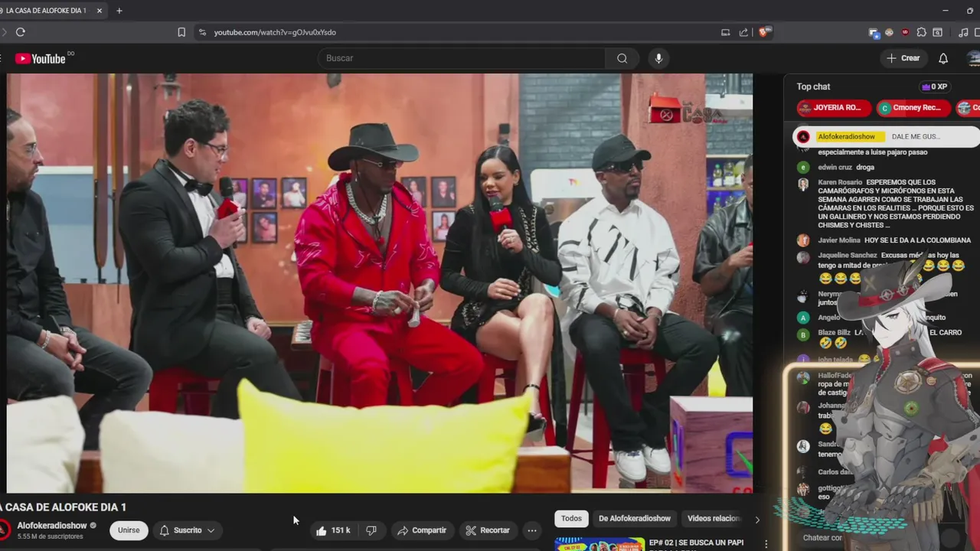Select the Javier Molina chat message
The image size is (980, 551).
pos(885,240)
